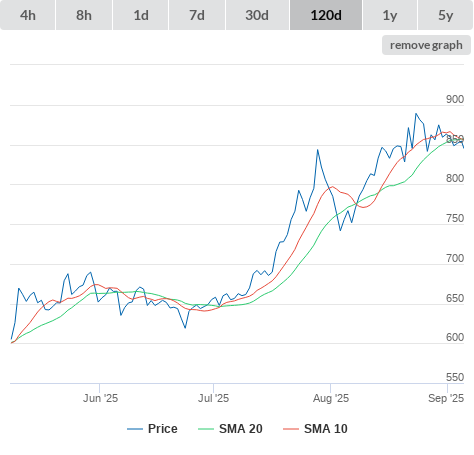The width and height of the screenshot is (474, 455).
Task: Click the blue Price legend line swatch
Action: (135, 429)
